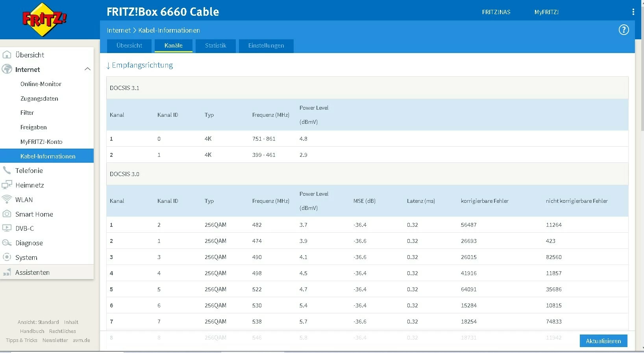This screenshot has width=644, height=353.
Task: Click the Ansicht: Standard footer link
Action: pyautogui.click(x=38, y=322)
